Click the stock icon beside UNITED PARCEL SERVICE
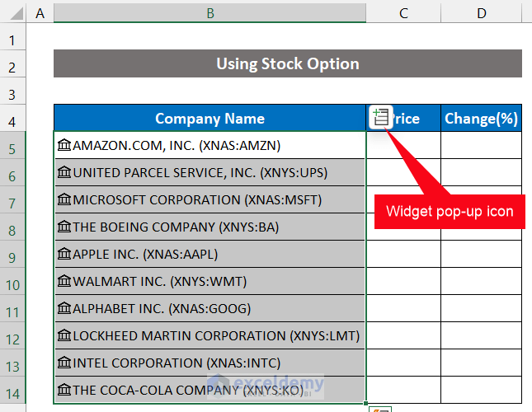 (64, 173)
